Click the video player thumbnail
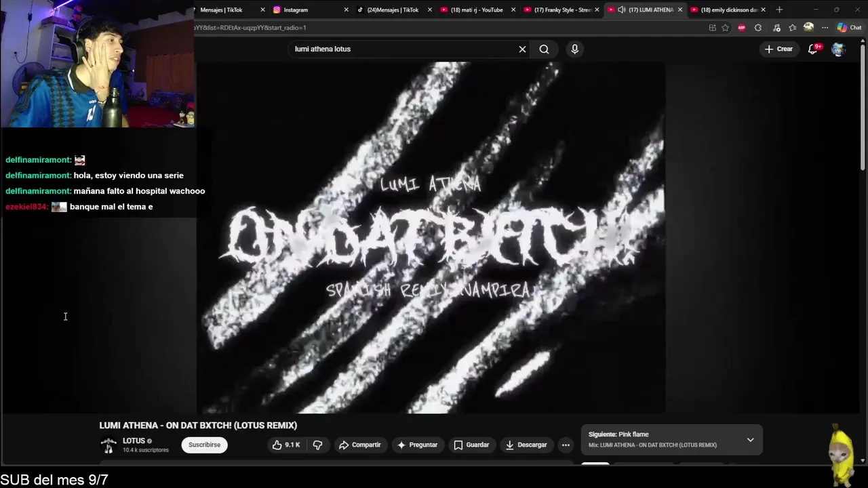Screen dimensions: 868x488 point(431,237)
